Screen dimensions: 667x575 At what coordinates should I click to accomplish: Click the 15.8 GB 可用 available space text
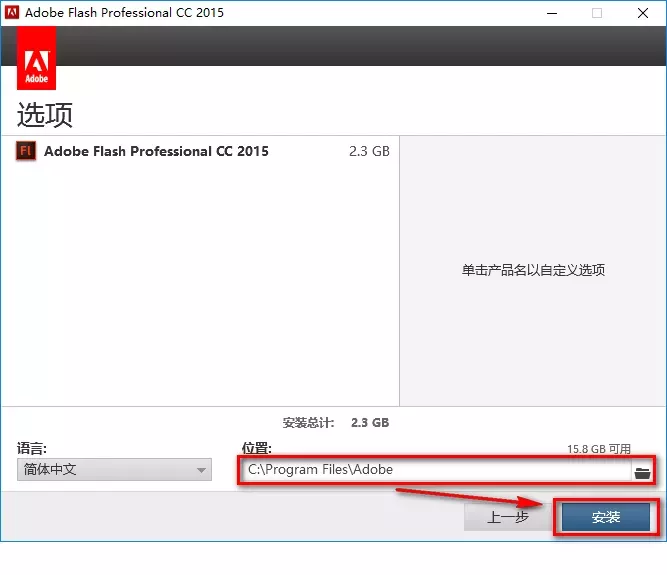(599, 450)
